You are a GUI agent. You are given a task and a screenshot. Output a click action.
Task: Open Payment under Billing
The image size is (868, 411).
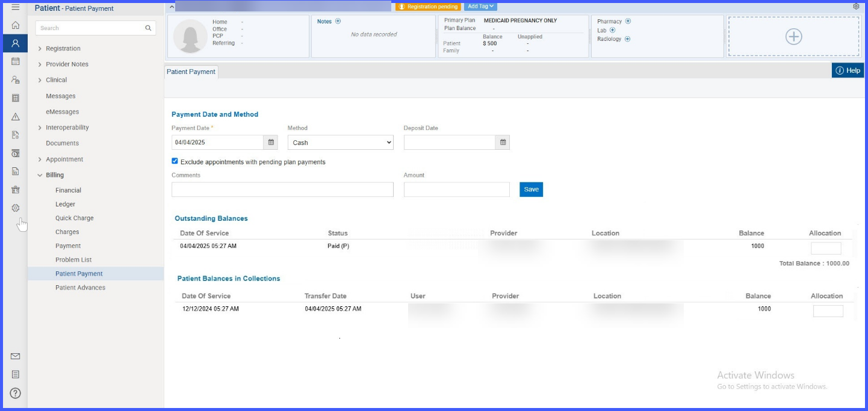click(x=68, y=246)
